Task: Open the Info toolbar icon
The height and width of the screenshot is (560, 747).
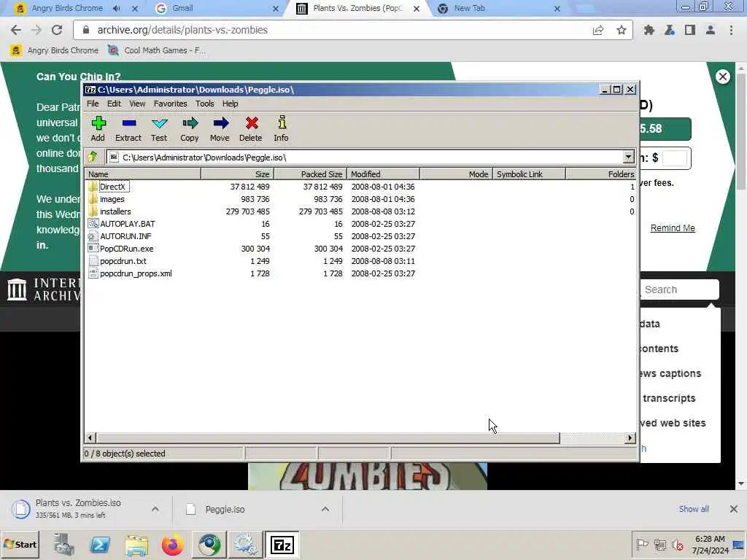Action: pyautogui.click(x=281, y=128)
